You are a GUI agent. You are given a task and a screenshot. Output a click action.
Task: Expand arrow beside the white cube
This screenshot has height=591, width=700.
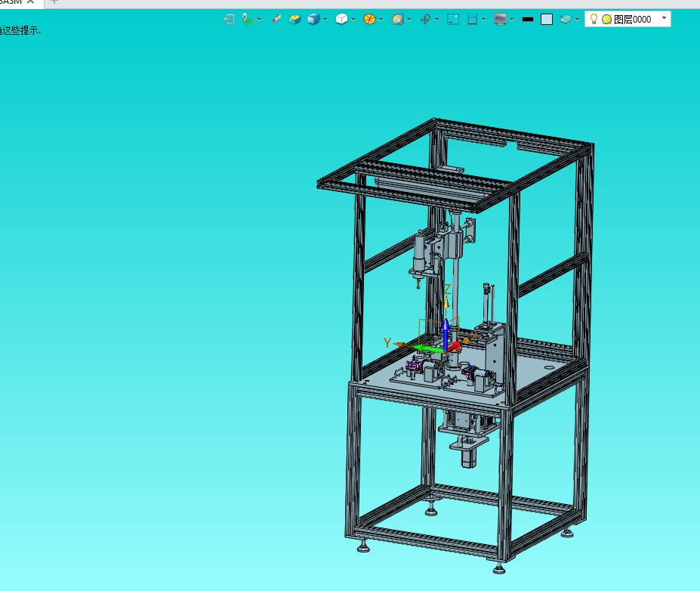(353, 20)
